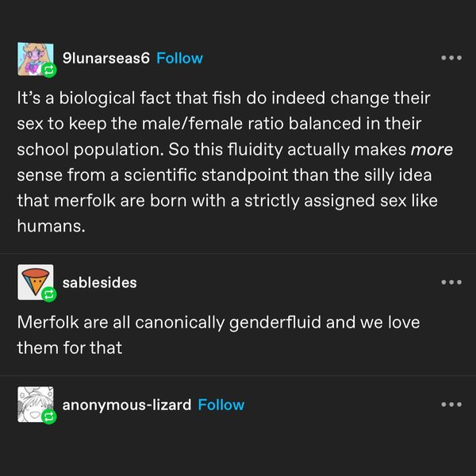Open sablesides' orange cone avatar

click(x=33, y=281)
